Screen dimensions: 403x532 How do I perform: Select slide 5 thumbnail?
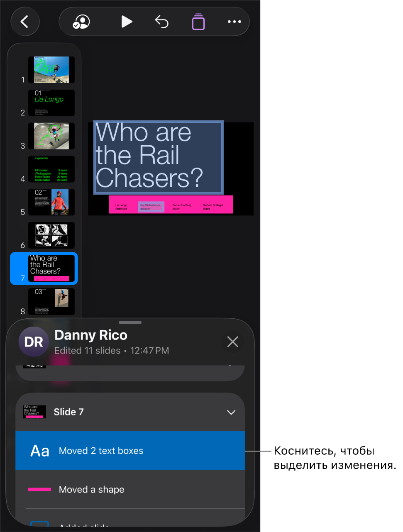pyautogui.click(x=51, y=202)
